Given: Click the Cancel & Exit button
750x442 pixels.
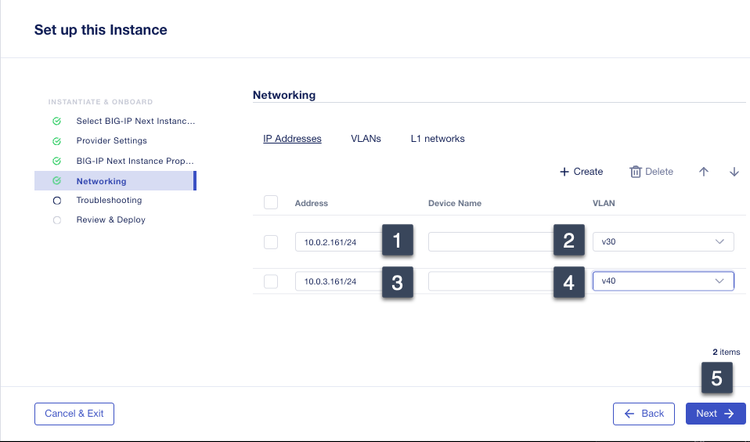Looking at the screenshot, I should [x=75, y=413].
